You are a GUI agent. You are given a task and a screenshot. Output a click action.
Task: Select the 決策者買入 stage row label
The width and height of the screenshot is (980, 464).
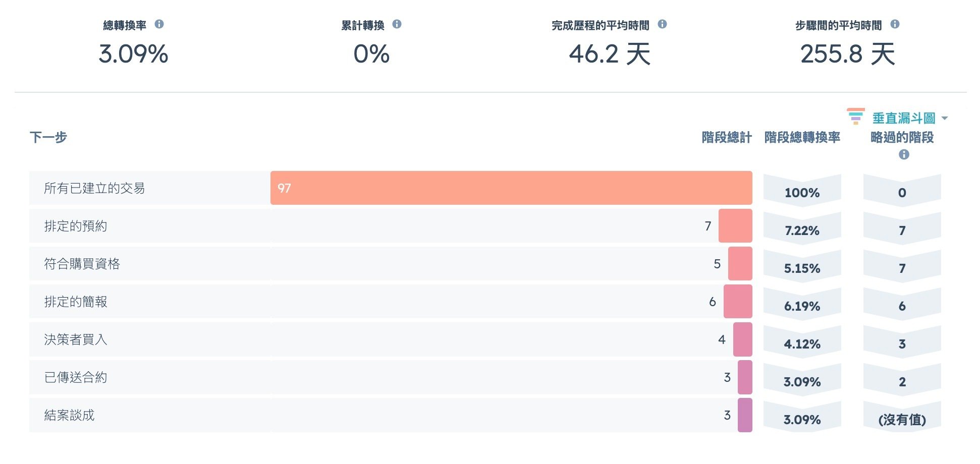click(x=76, y=339)
